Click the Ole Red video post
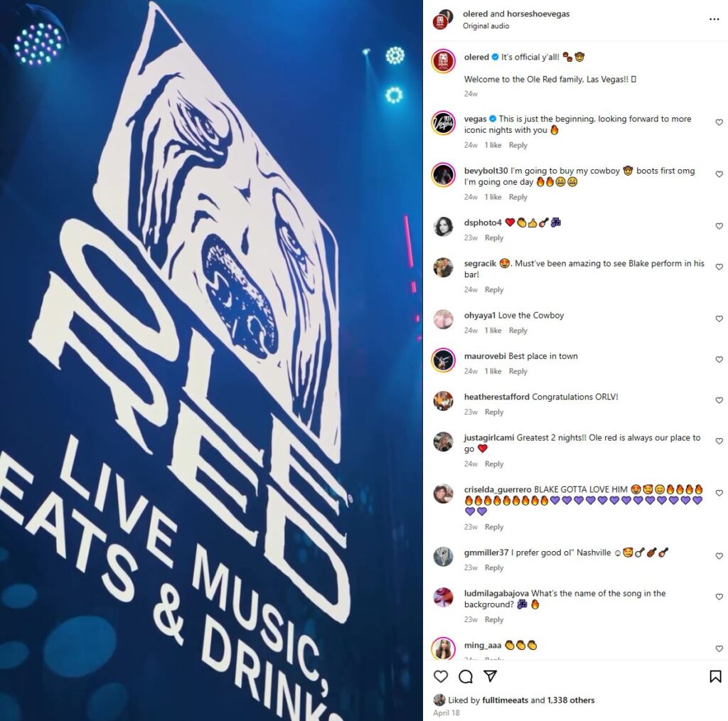 (x=211, y=360)
